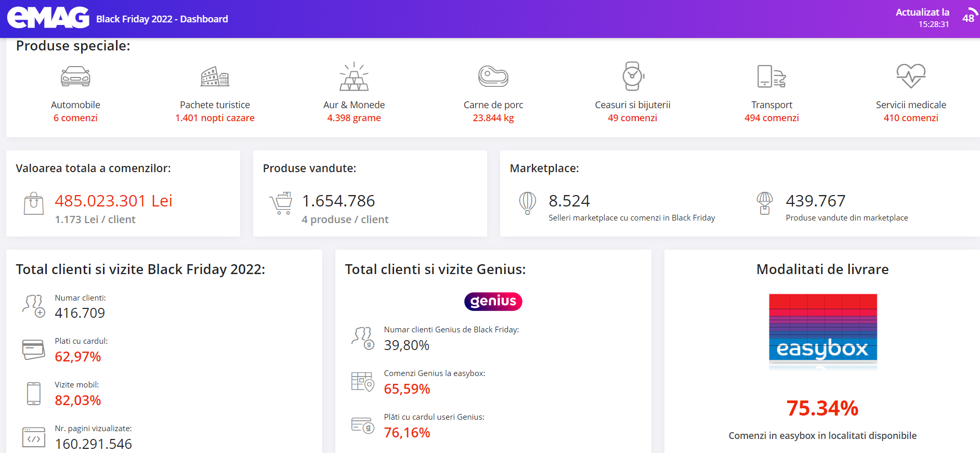
Task: Select the Produse vandute din marketplace caption
Action: tap(847, 218)
